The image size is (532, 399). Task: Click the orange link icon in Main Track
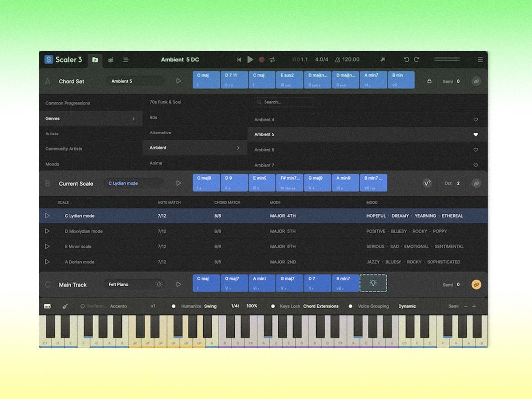[476, 284]
